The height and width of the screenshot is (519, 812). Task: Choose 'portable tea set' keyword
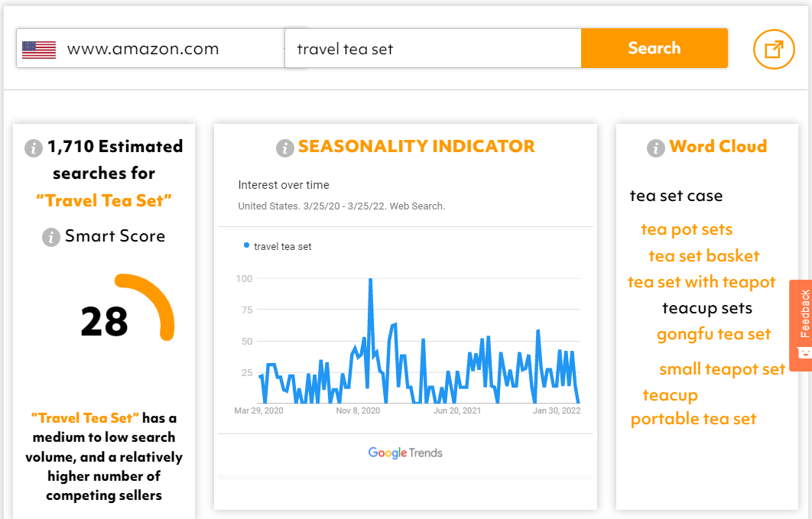(x=693, y=419)
